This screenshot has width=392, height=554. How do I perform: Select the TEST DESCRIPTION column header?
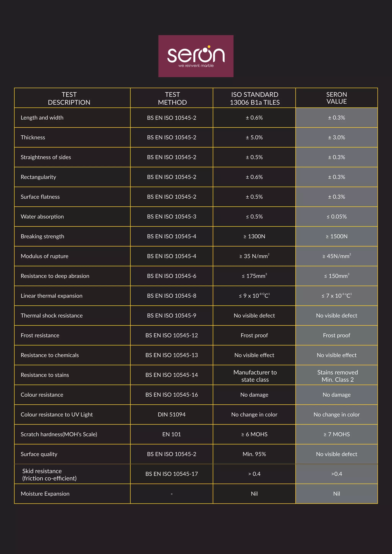(69, 98)
